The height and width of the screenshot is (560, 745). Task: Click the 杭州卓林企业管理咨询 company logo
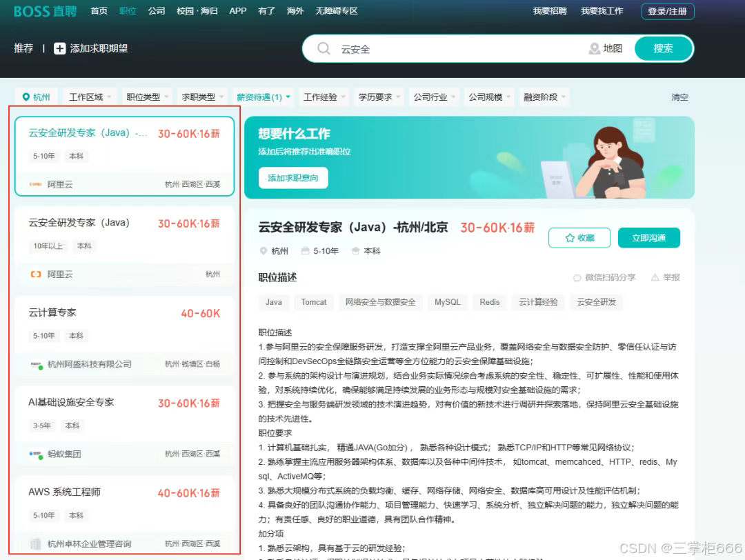pos(36,544)
